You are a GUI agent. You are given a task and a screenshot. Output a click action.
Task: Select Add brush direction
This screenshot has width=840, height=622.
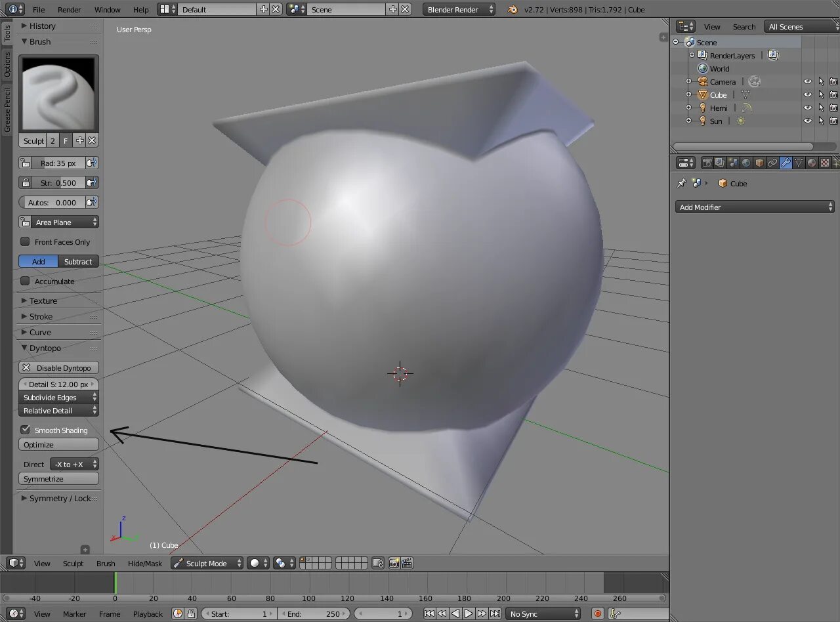tap(39, 261)
